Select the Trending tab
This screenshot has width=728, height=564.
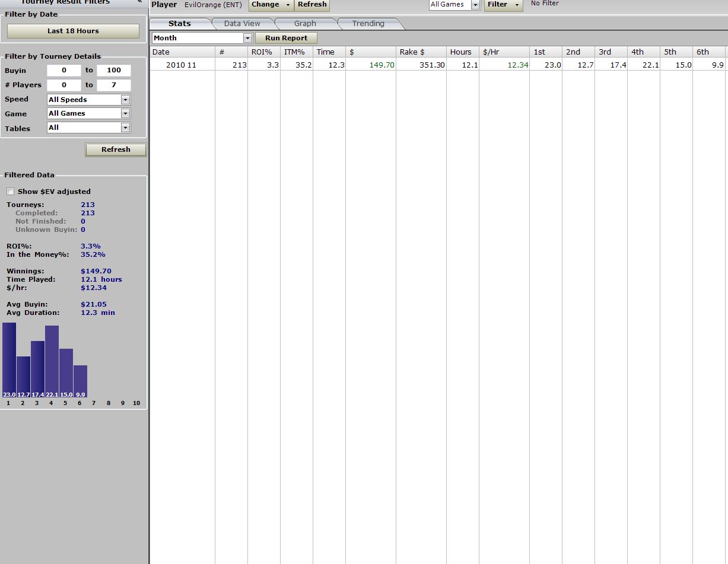(x=368, y=24)
